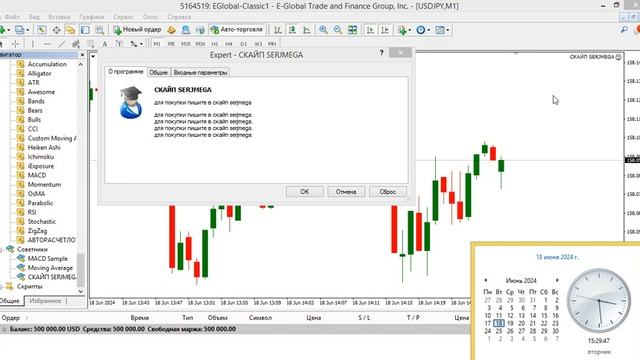
Task: Confirm the Expert dialog with OK
Action: coord(304,191)
